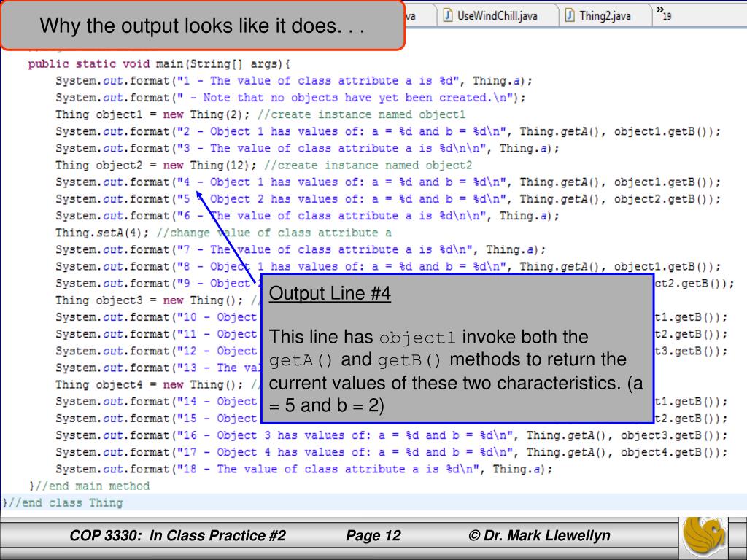Click the comment '//change value of class attribute a'
The height and width of the screenshot is (560, 747).
pos(274,233)
